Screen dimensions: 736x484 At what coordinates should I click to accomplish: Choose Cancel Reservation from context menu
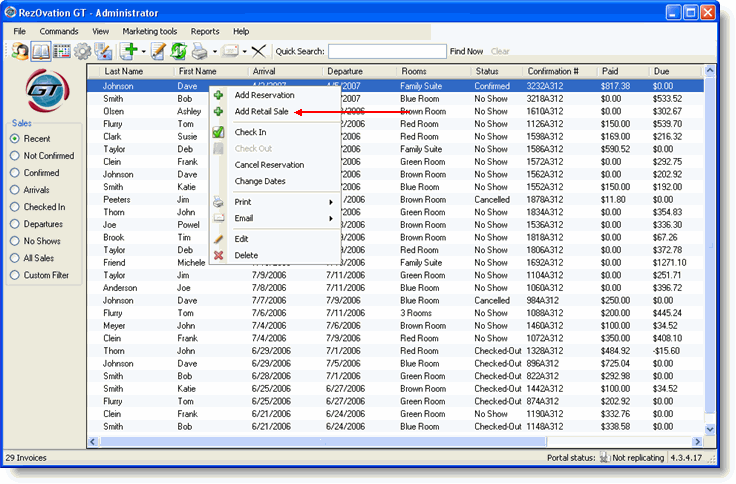click(x=269, y=165)
